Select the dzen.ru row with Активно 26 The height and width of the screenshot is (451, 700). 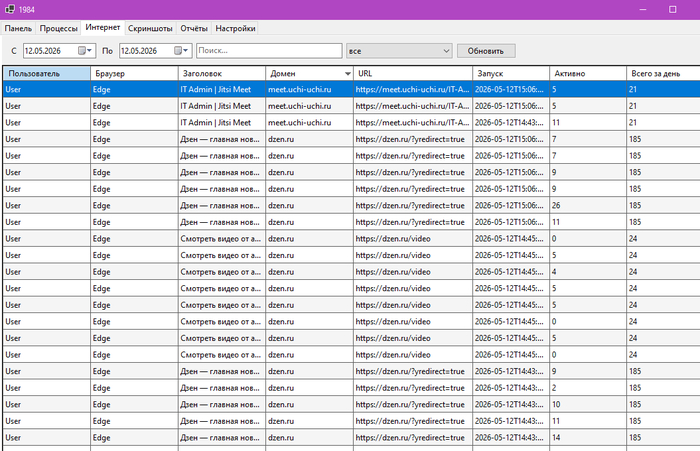(x=351, y=205)
